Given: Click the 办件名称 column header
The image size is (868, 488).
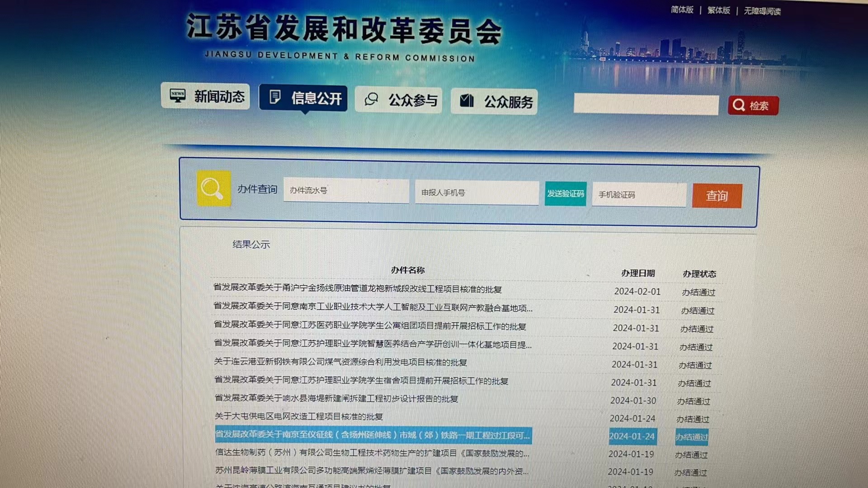Looking at the screenshot, I should [408, 270].
